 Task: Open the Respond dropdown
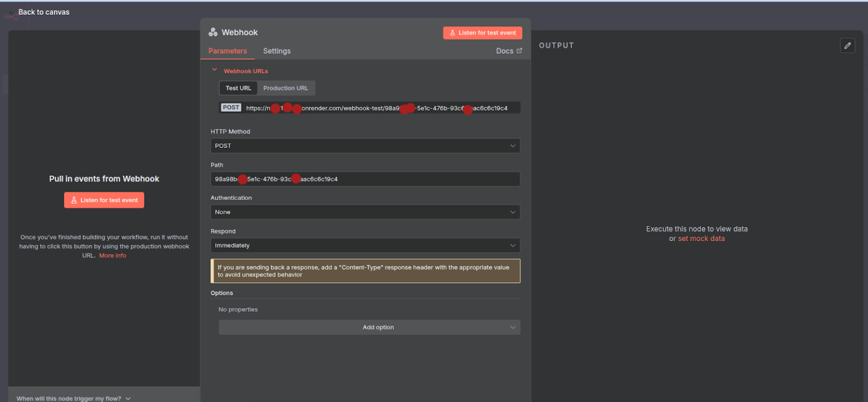(365, 246)
